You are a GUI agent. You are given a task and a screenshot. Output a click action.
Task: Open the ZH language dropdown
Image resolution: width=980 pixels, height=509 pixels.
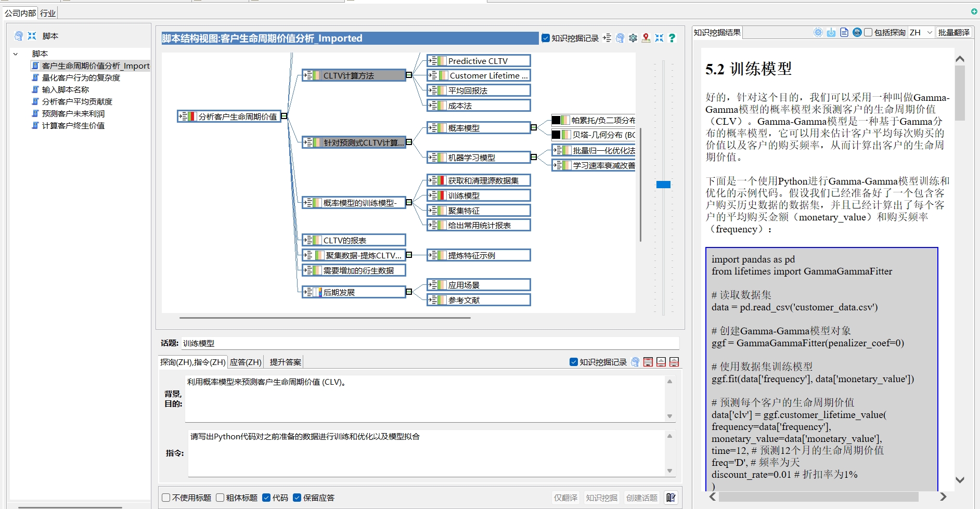[921, 32]
